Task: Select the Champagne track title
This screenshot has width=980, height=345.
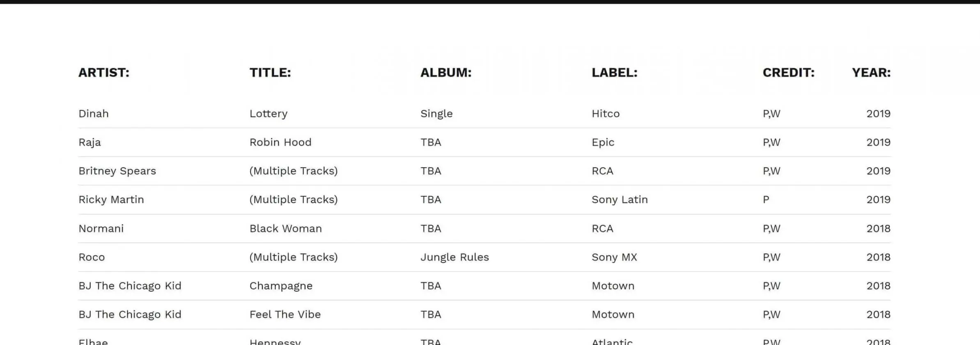Action: point(281,286)
